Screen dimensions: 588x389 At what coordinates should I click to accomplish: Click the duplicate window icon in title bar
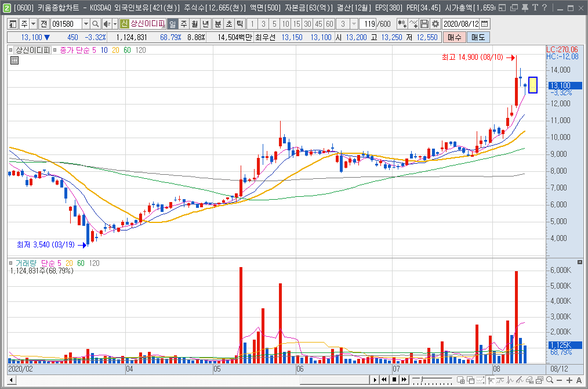tap(514, 8)
